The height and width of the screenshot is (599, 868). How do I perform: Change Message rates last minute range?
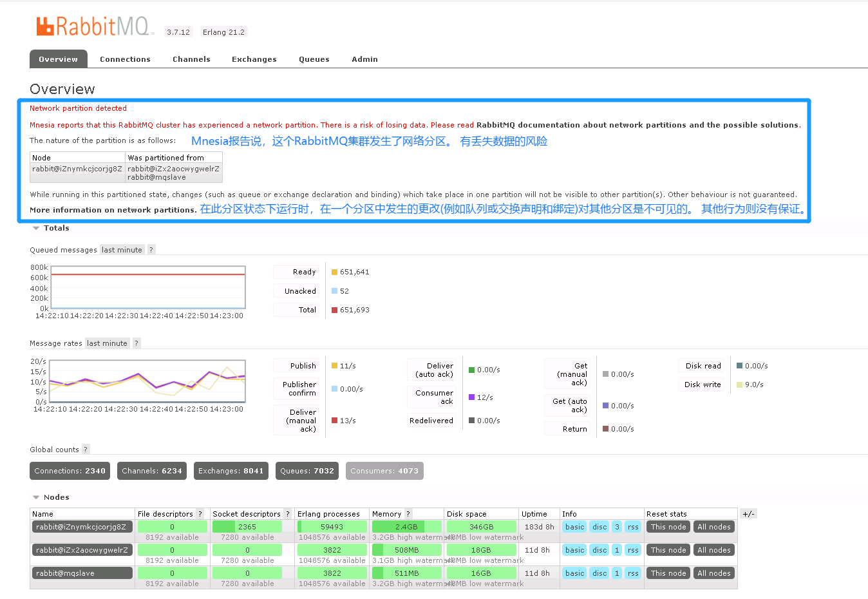[x=107, y=343]
